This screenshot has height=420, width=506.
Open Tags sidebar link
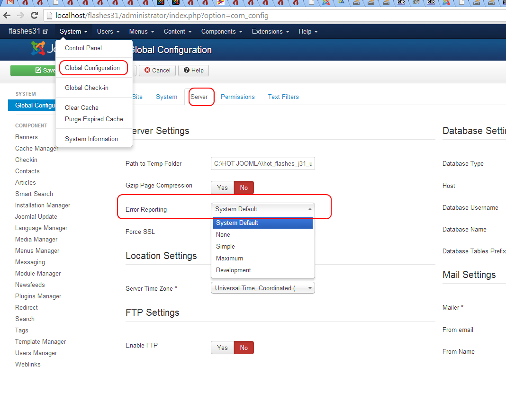tap(22, 331)
